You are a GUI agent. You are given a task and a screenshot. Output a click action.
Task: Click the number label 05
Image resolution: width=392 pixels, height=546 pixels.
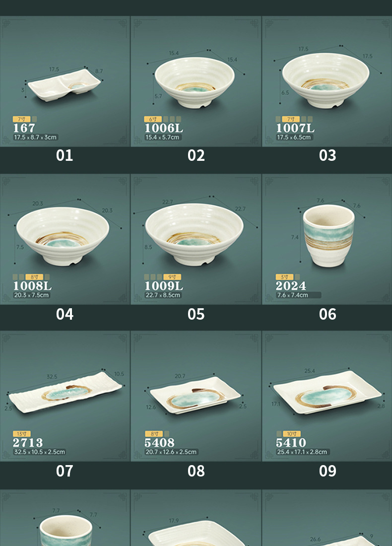(x=196, y=314)
